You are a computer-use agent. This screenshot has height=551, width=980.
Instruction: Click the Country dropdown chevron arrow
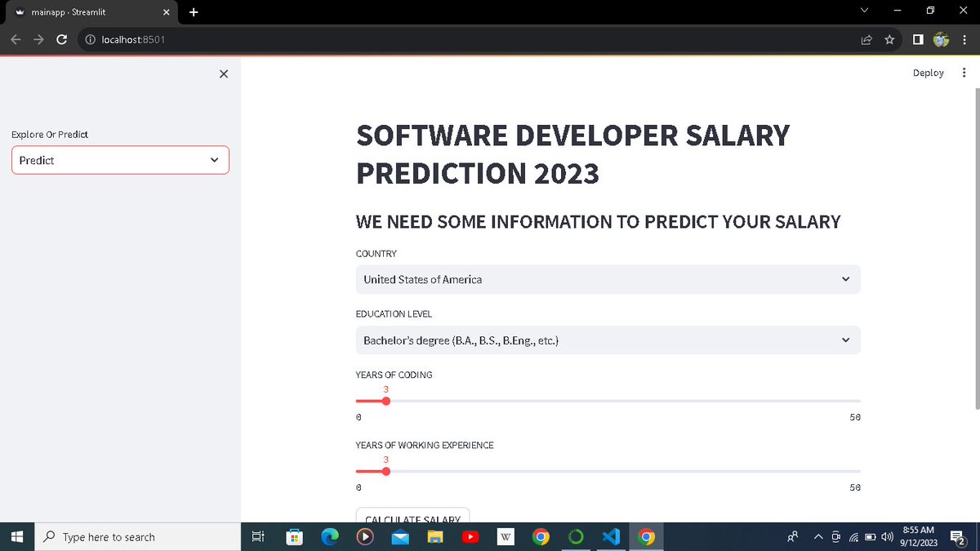coord(845,279)
